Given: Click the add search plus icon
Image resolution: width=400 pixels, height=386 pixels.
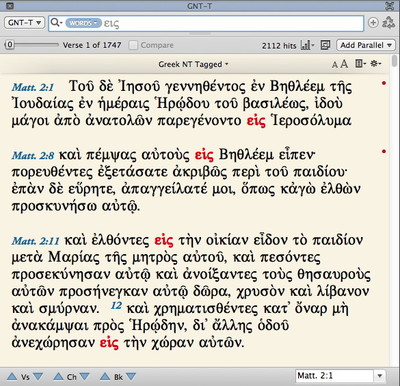Looking at the screenshot, I should point(373,23).
